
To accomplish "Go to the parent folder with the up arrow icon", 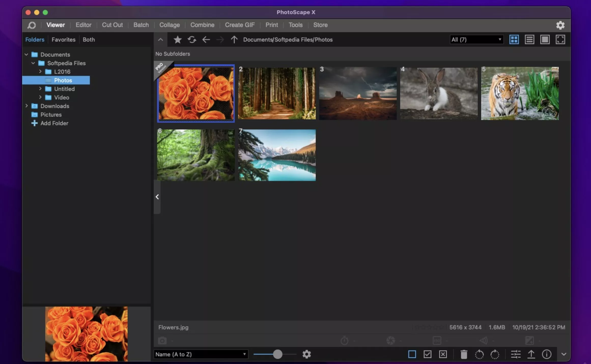I will tap(234, 40).
